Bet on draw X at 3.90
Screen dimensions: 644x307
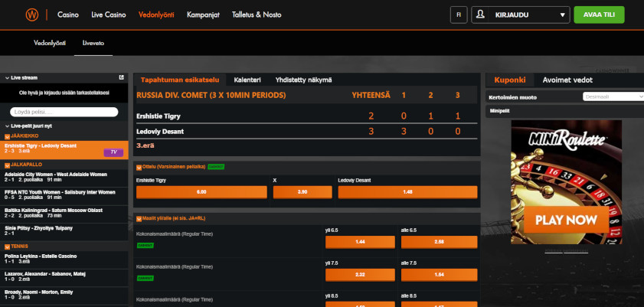[x=302, y=192]
